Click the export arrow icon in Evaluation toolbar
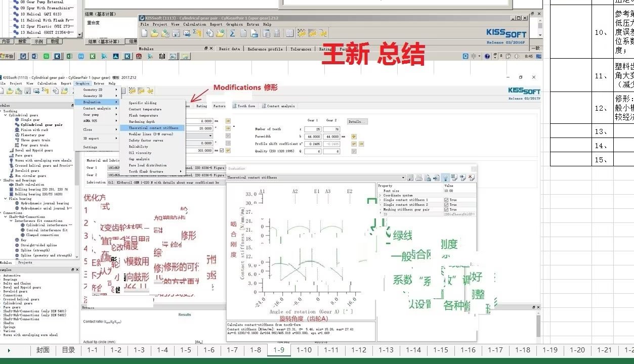This screenshot has height=364, width=634. [x=436, y=177]
